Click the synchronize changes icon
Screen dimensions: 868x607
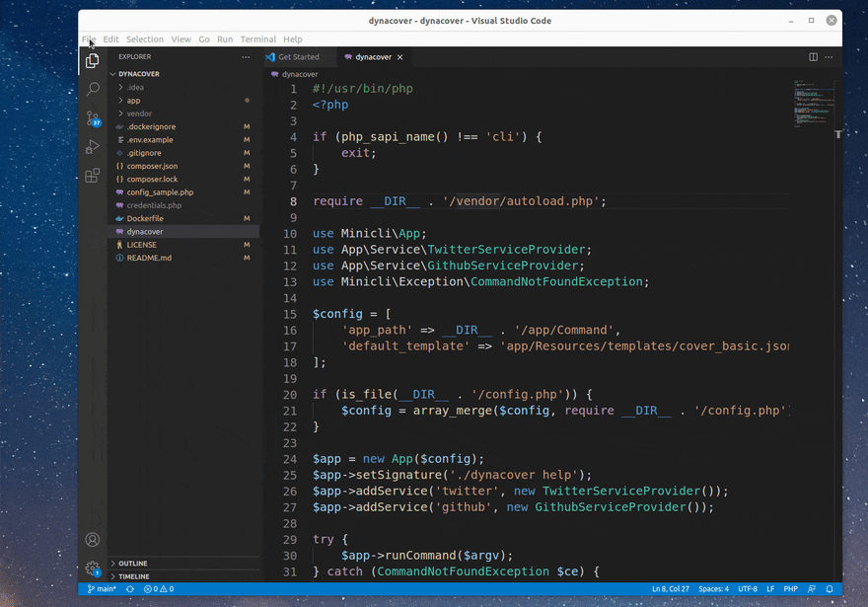coord(130,588)
